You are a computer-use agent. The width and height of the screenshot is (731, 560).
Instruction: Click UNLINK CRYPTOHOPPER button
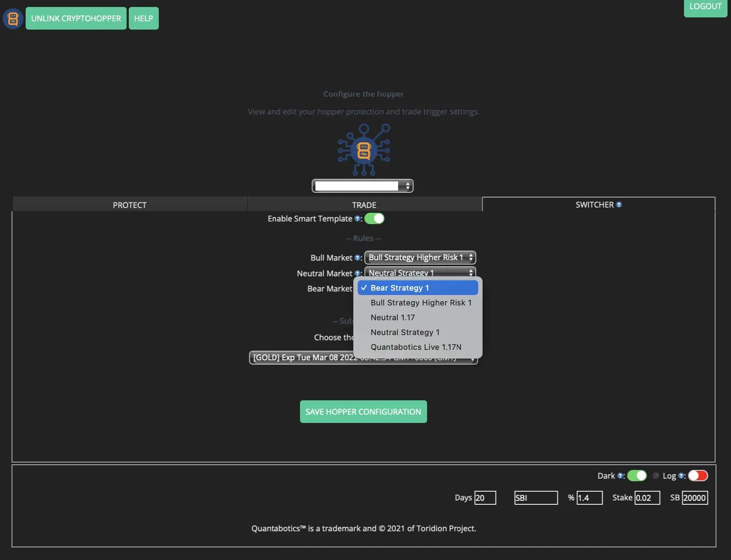(76, 18)
